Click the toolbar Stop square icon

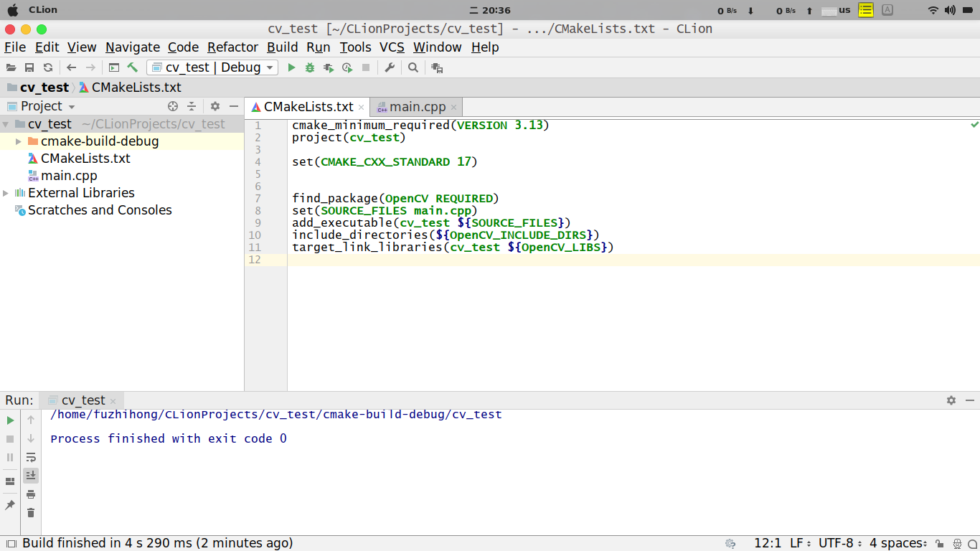point(366,67)
